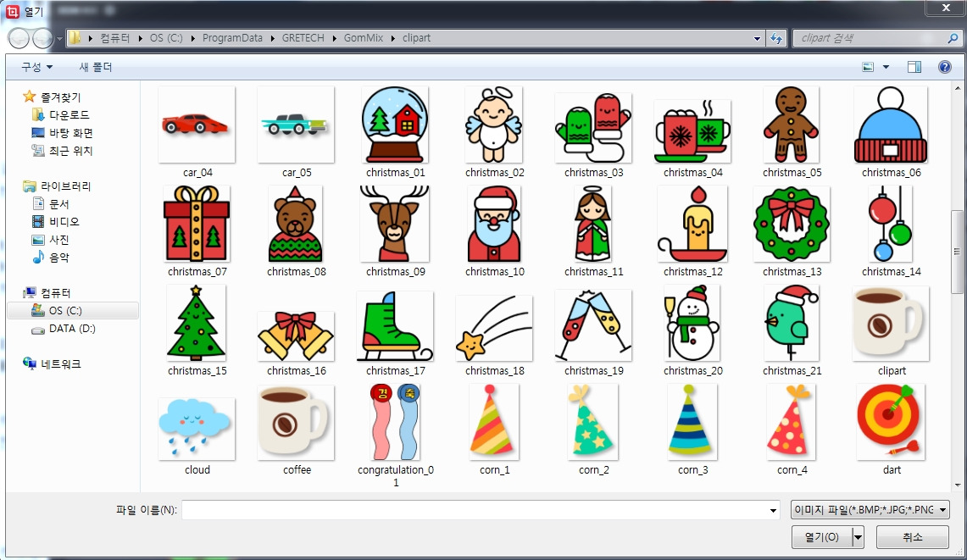Select OS (C:) drive in sidebar

click(73, 310)
